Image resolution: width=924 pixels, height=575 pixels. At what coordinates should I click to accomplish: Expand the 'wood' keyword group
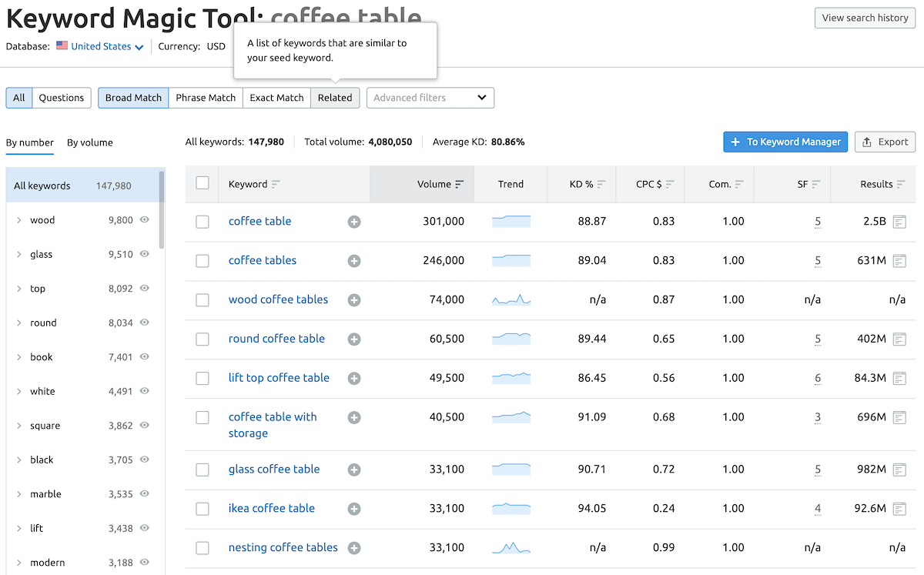tap(18, 220)
